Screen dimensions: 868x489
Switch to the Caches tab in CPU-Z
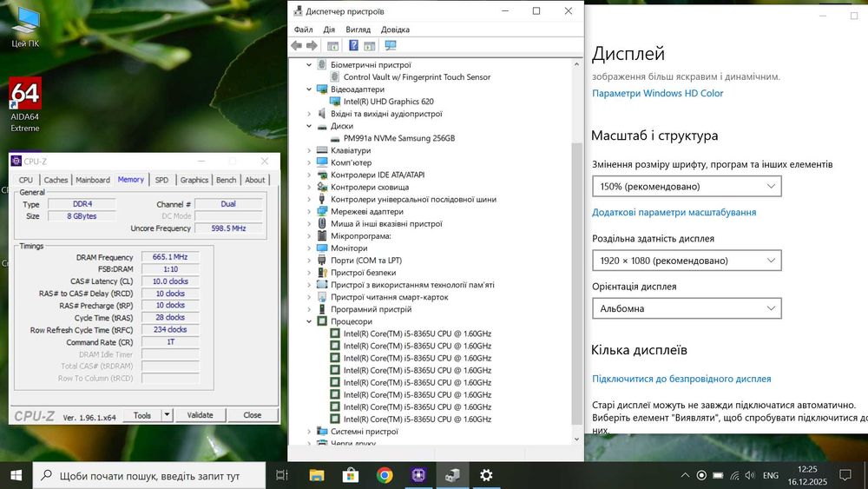(x=56, y=180)
